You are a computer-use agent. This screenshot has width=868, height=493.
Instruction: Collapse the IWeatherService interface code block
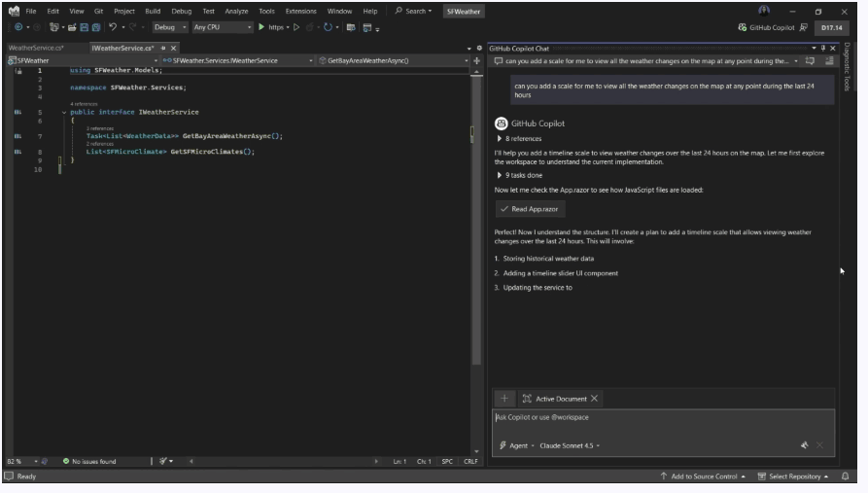click(64, 112)
